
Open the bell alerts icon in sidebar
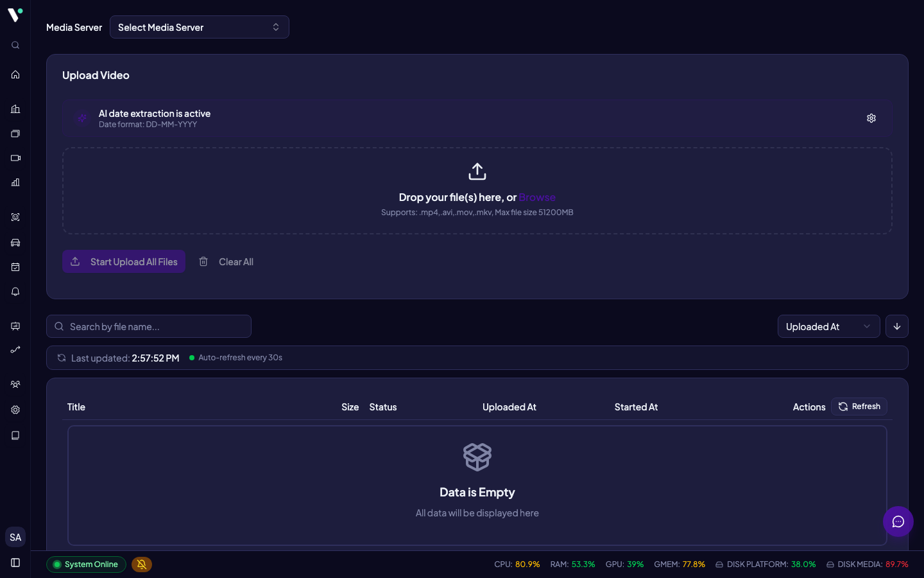[x=15, y=292]
